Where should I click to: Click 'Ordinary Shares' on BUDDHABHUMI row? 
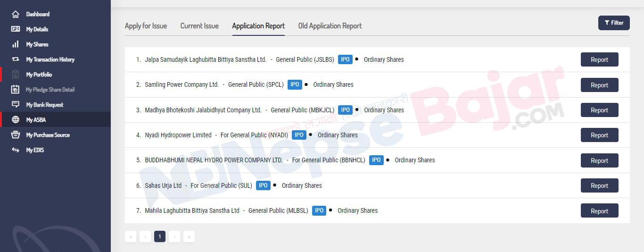click(x=415, y=160)
